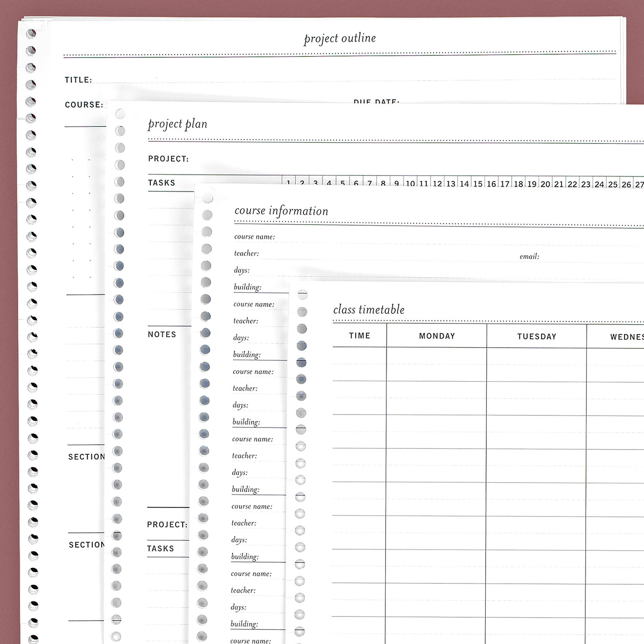This screenshot has width=644, height=644.
Task: Select the TUESDAY column header
Action: (x=537, y=337)
